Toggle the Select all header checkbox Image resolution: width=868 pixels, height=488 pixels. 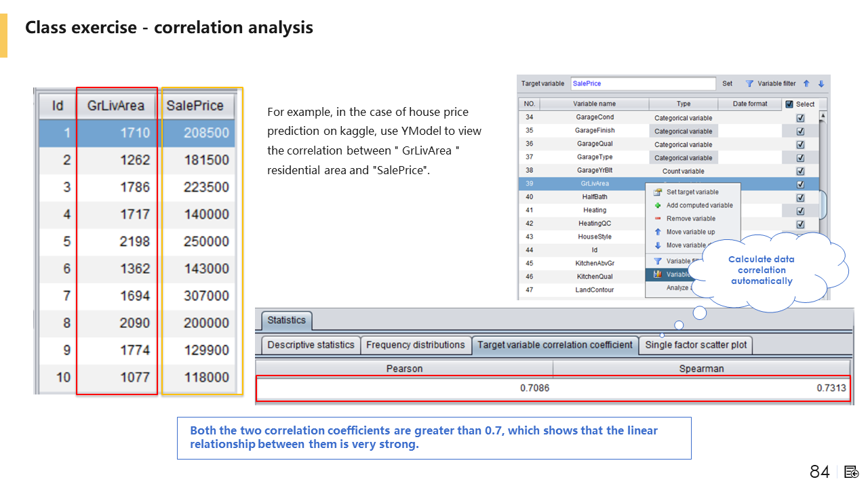[789, 104]
